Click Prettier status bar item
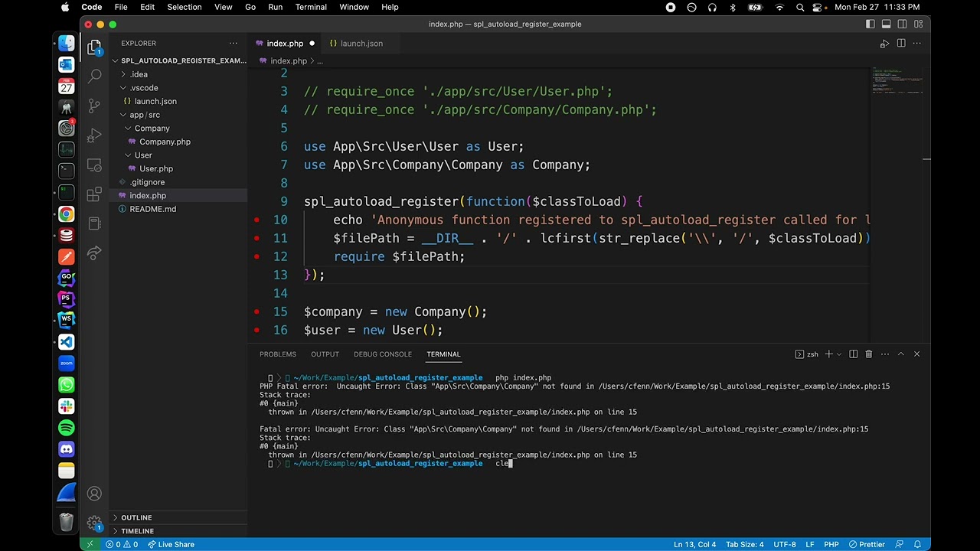Image resolution: width=980 pixels, height=551 pixels. (x=867, y=544)
